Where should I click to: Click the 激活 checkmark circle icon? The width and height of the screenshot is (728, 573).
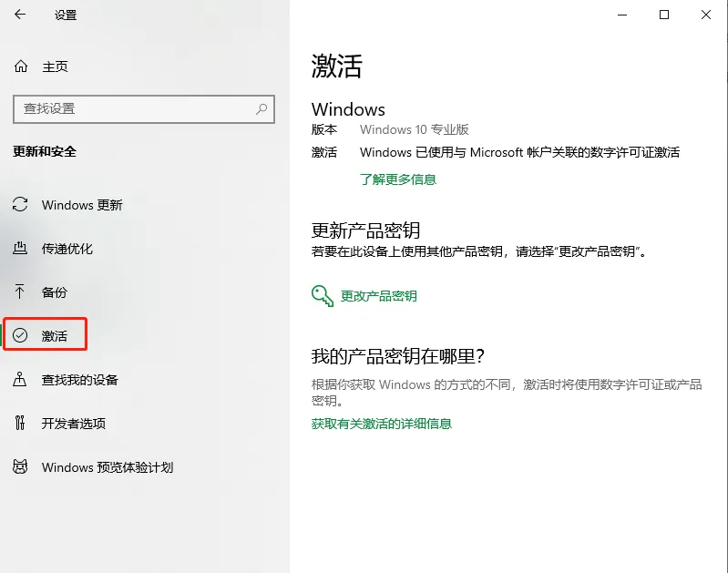[20, 335]
